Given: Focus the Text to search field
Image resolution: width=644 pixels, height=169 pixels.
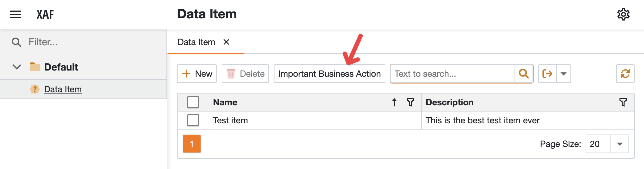Looking at the screenshot, I should pos(452,74).
